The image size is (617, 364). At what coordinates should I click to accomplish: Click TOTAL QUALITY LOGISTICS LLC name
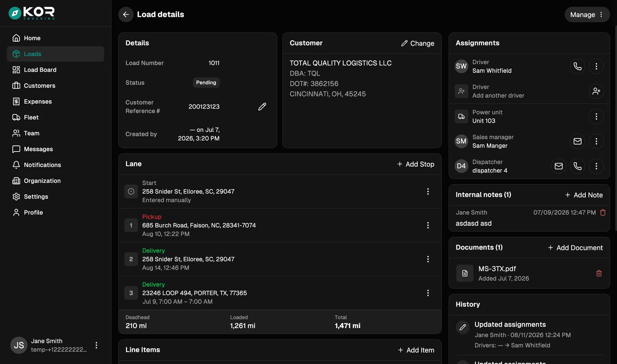341,63
